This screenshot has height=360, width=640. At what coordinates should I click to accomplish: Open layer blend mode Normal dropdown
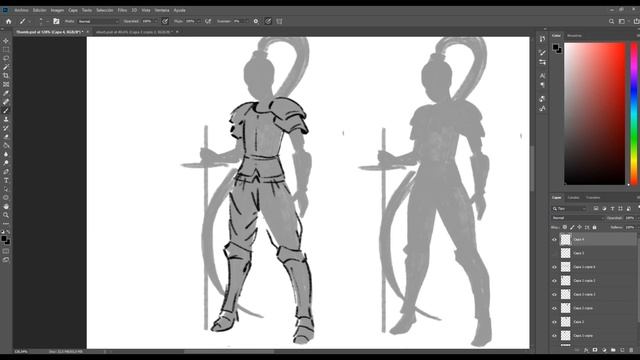point(578,218)
